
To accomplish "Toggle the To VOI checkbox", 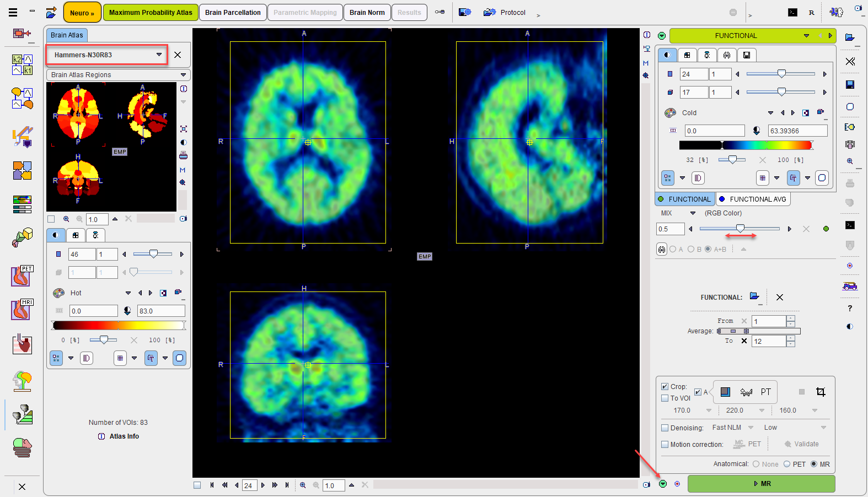I will (665, 398).
